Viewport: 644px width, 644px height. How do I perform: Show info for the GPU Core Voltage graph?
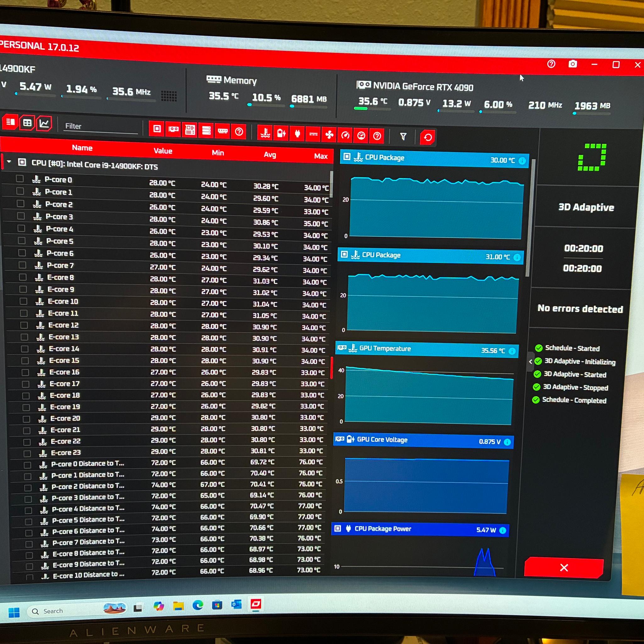[507, 442]
